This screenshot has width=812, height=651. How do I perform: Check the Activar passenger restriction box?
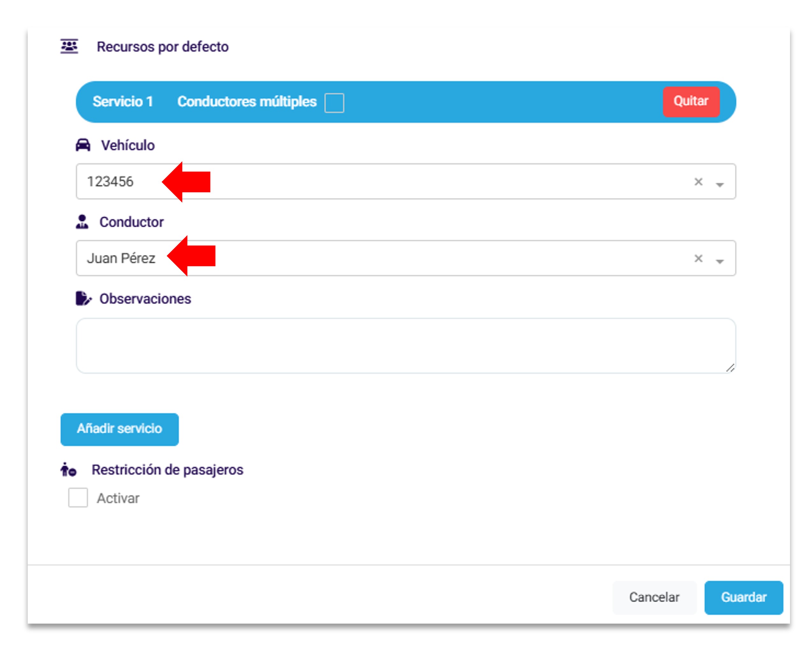(x=78, y=498)
